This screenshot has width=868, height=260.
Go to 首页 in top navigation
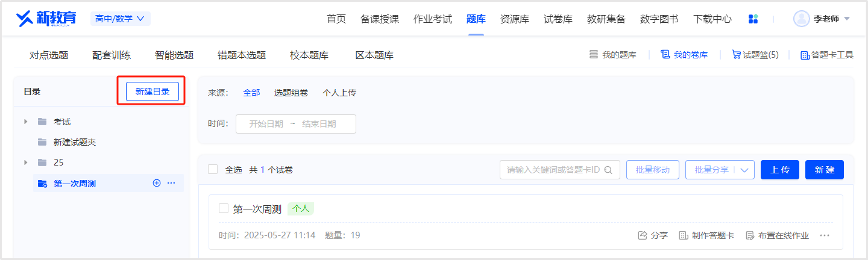coord(336,19)
